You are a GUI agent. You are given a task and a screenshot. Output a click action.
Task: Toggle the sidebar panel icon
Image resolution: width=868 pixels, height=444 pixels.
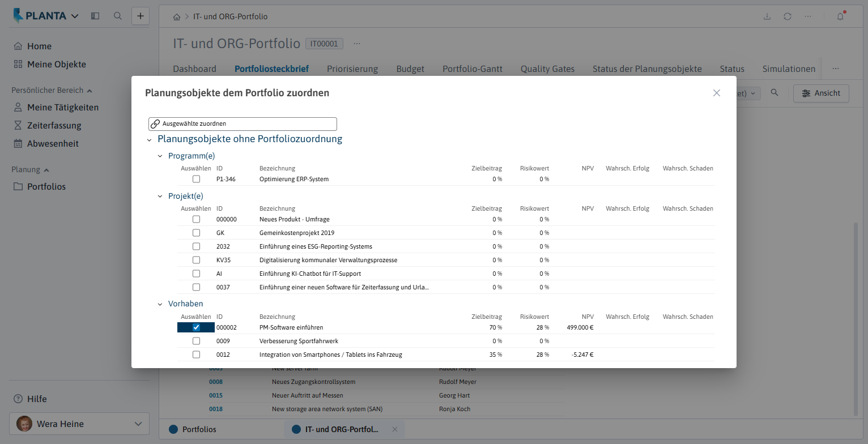[95, 16]
